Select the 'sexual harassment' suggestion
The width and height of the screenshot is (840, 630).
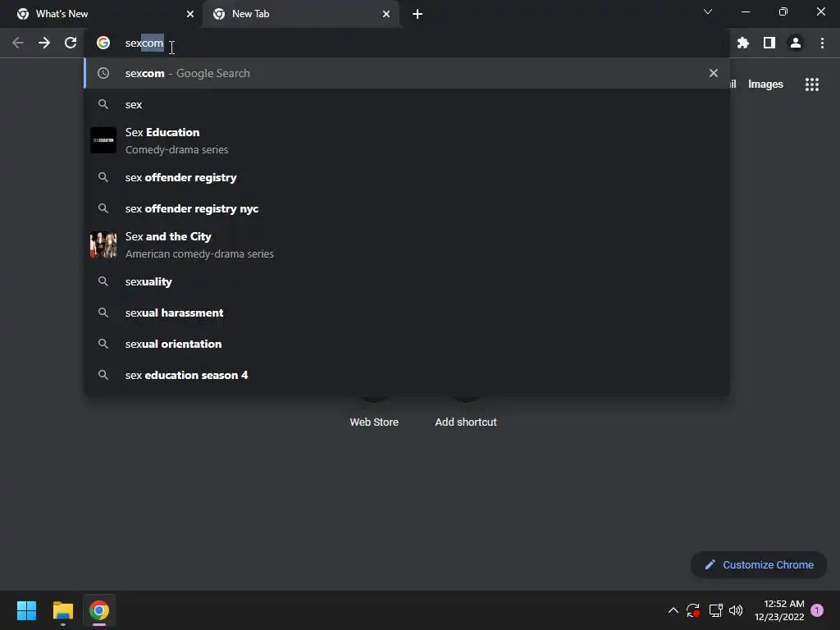coord(407,313)
